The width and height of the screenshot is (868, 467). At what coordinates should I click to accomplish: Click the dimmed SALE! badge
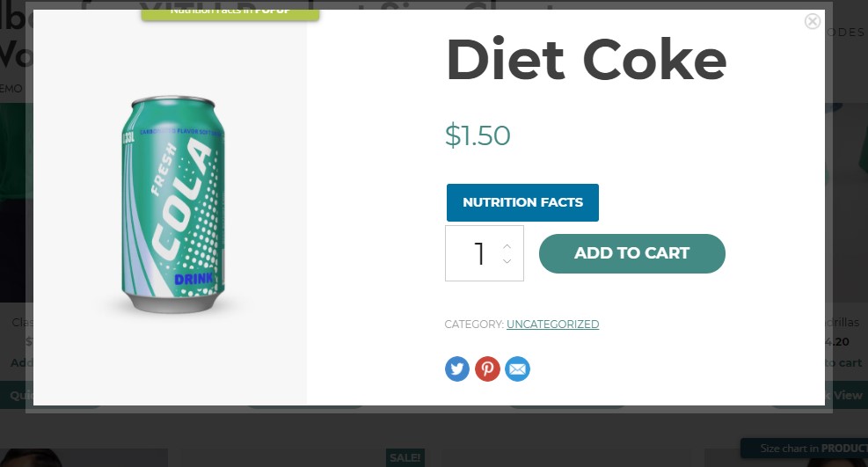[x=405, y=457]
